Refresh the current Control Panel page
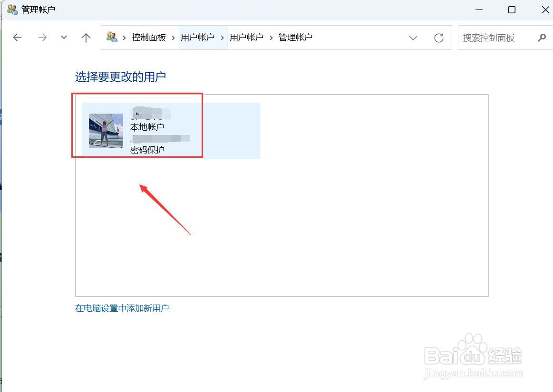 coord(438,38)
